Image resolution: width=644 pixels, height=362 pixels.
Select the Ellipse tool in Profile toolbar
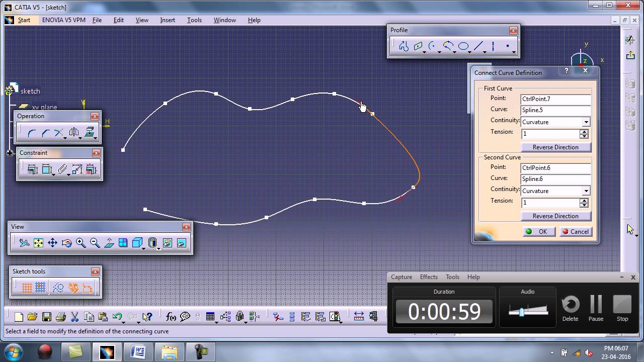pos(463,46)
